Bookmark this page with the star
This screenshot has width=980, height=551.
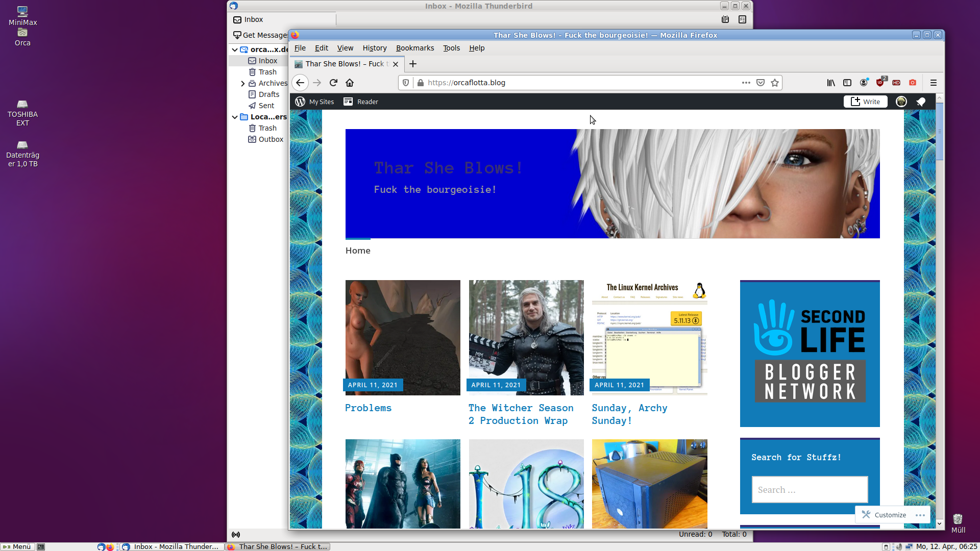(775, 83)
